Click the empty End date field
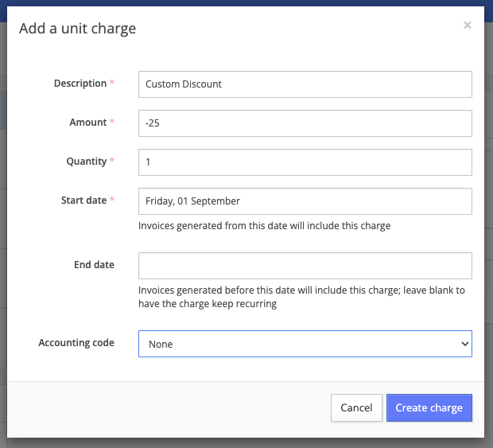Viewport: 493px width, 448px height. point(305,266)
